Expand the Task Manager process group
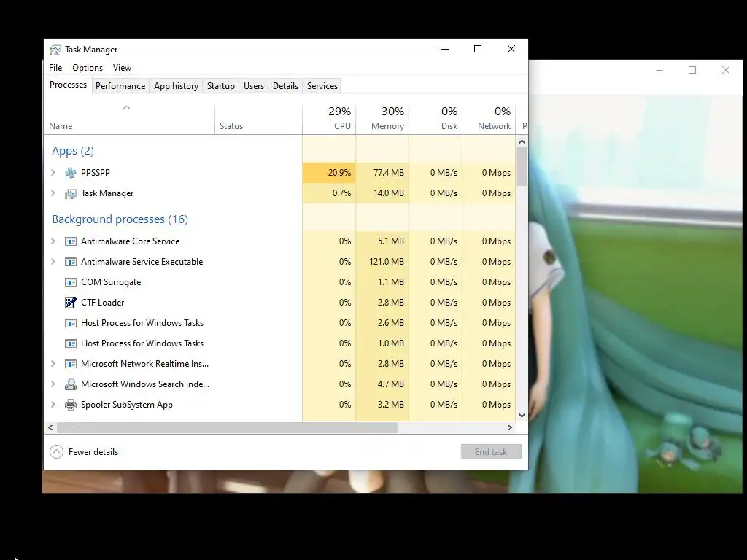This screenshot has height=560, width=747. tap(53, 192)
